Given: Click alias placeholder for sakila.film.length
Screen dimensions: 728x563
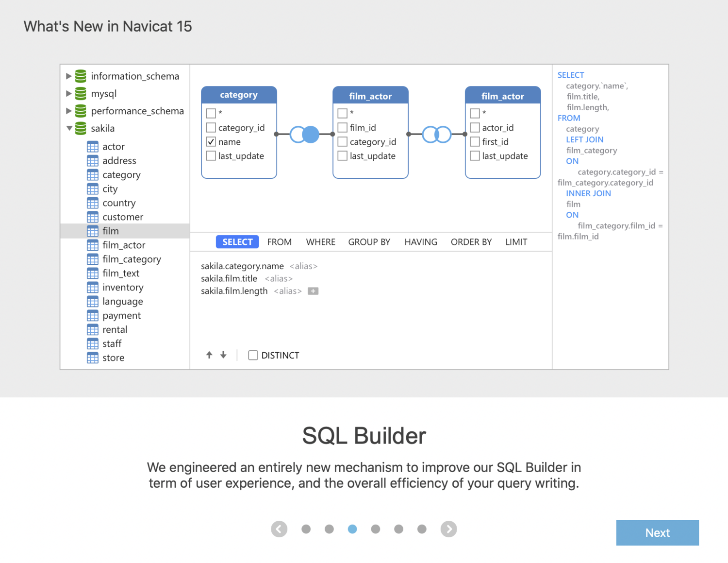Looking at the screenshot, I should 288,291.
